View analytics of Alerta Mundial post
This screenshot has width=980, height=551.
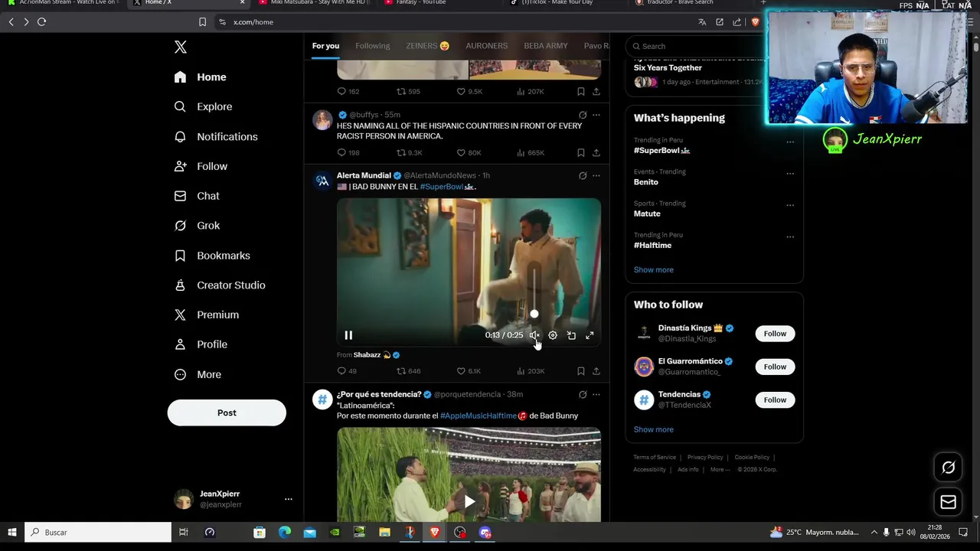pyautogui.click(x=531, y=371)
